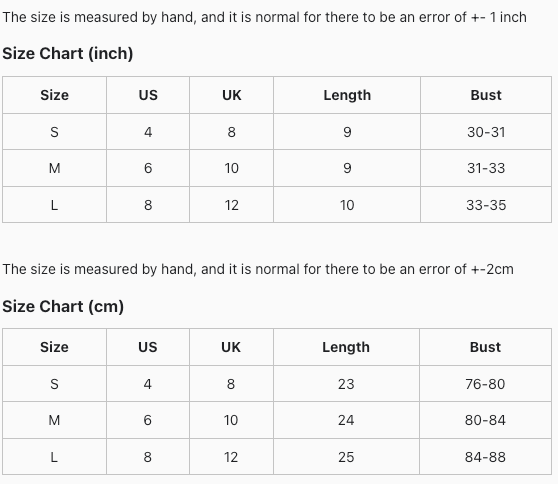Screen dimensions: 558x484
Task: Click size M in the inch chart
Action: coord(54,168)
